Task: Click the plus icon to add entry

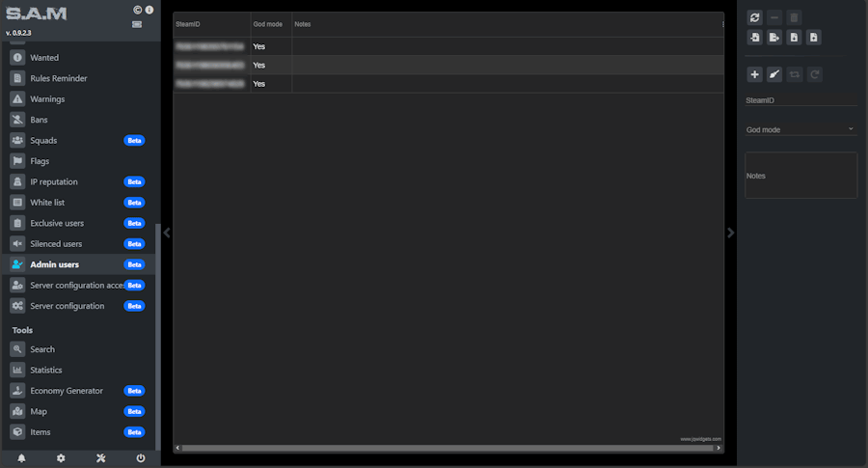Action: coord(754,74)
